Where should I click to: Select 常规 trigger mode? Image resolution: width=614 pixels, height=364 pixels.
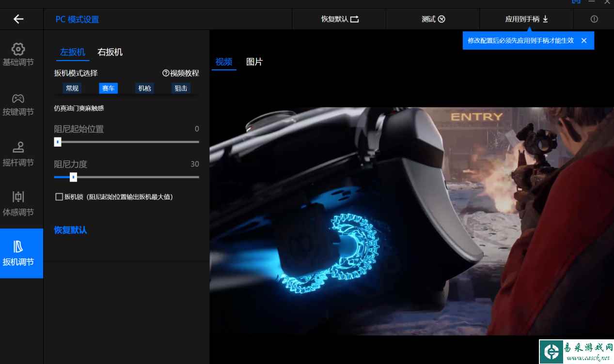coord(72,88)
